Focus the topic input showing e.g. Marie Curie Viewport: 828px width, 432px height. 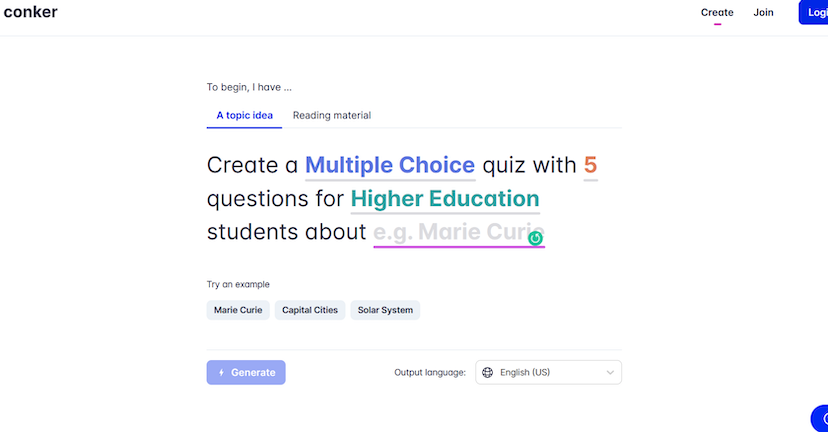point(450,233)
